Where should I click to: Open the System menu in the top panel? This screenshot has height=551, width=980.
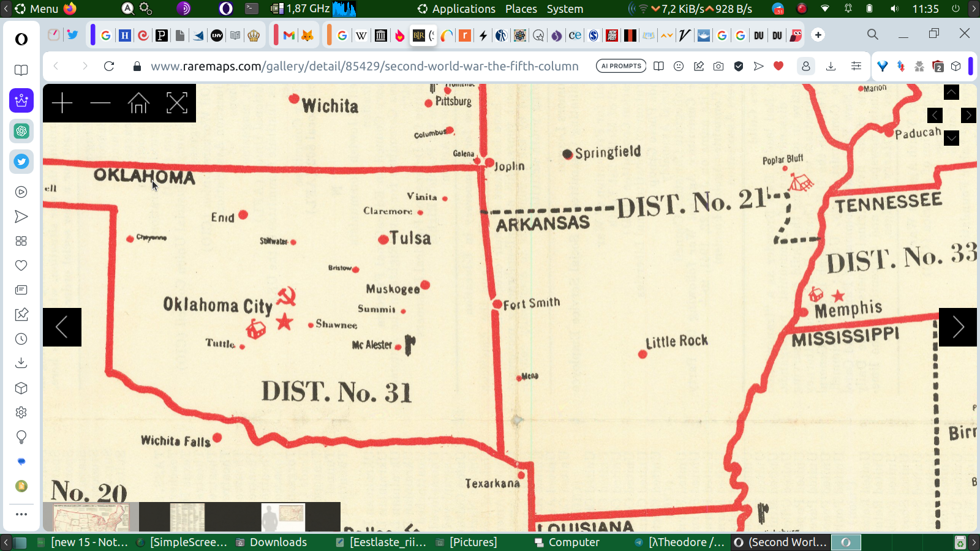565,9
